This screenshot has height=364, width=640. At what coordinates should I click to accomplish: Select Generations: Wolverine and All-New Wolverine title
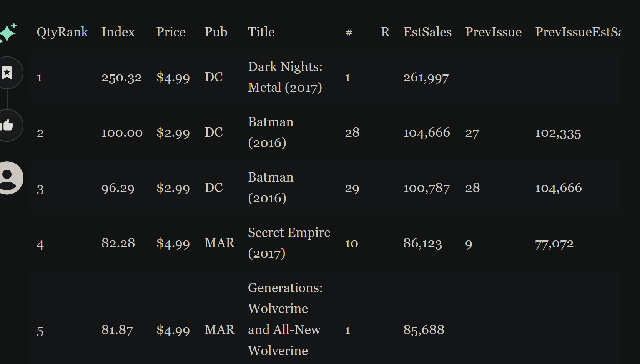[x=285, y=319]
